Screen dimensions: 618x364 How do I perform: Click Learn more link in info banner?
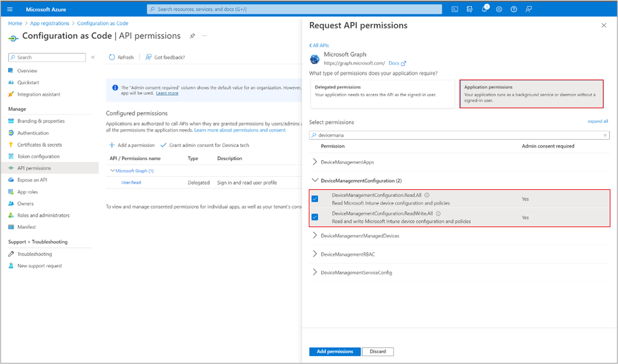pos(167,93)
